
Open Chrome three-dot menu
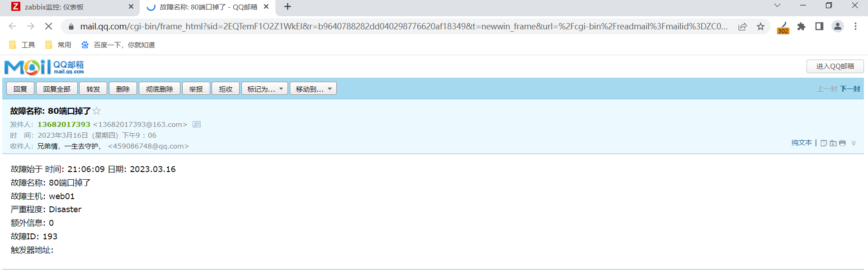(x=855, y=27)
